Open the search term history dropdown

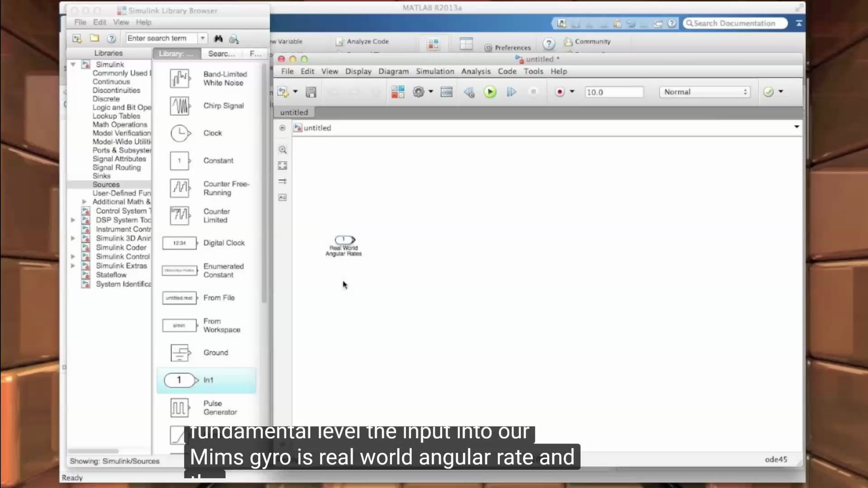pos(203,38)
